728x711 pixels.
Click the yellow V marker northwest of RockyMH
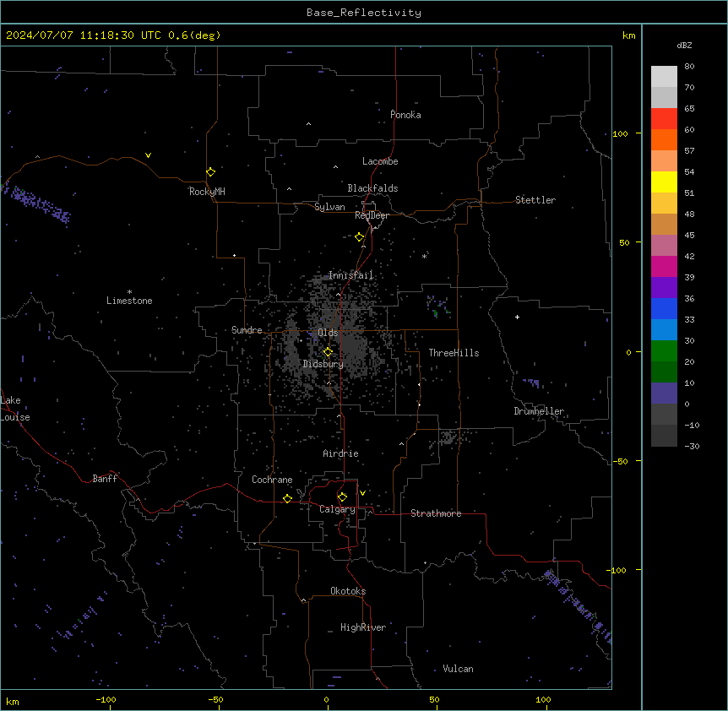(148, 155)
